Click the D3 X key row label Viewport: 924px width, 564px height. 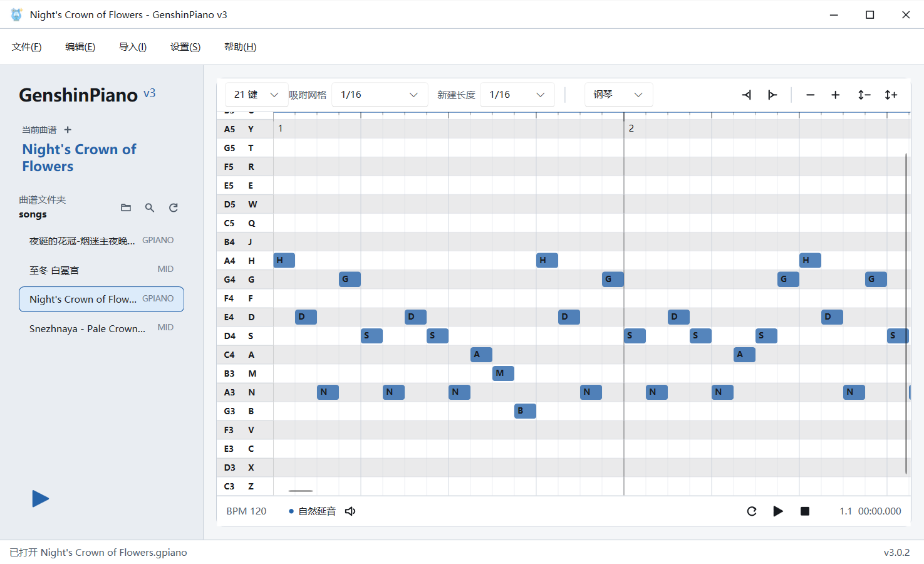pyautogui.click(x=245, y=467)
